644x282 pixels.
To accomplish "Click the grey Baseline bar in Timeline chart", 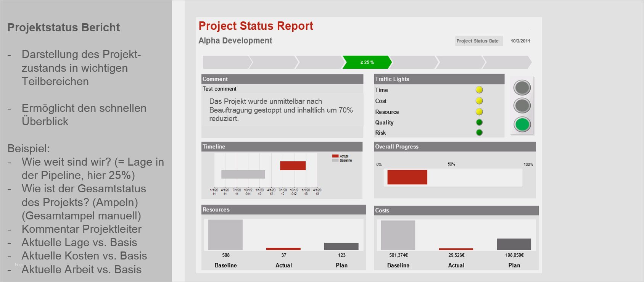I will tap(243, 174).
